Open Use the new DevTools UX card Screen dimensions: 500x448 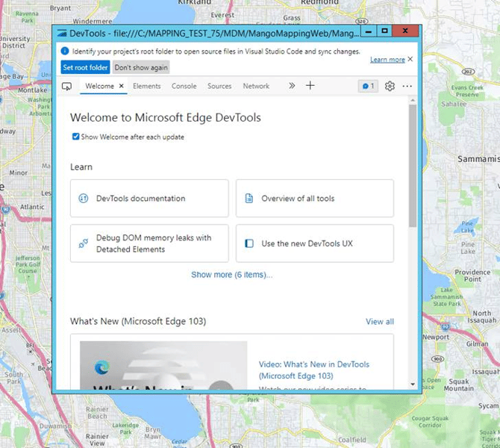tap(315, 243)
